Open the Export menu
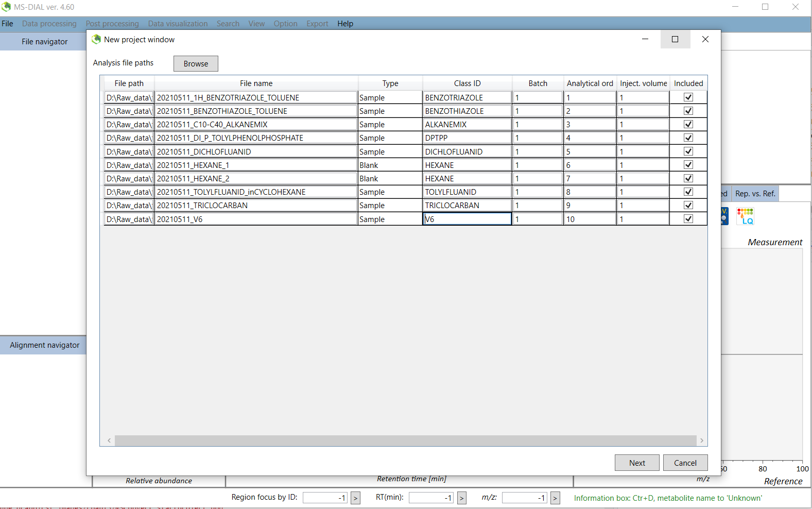 (317, 24)
